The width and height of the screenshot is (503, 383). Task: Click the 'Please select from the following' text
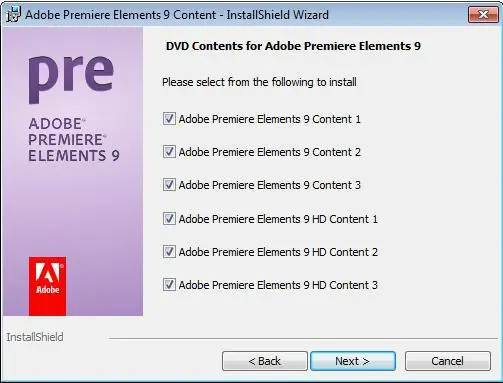tap(259, 82)
